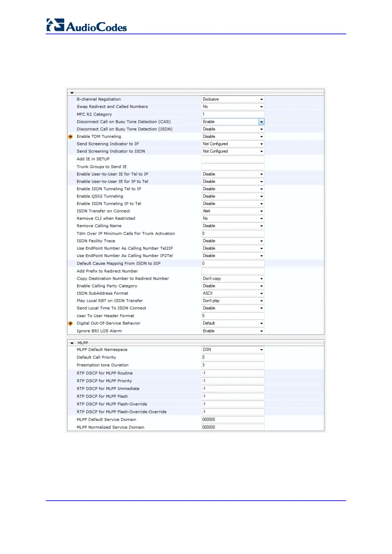Click the MLPP Default Service Domain field
392x554 pixels.
[233, 419]
